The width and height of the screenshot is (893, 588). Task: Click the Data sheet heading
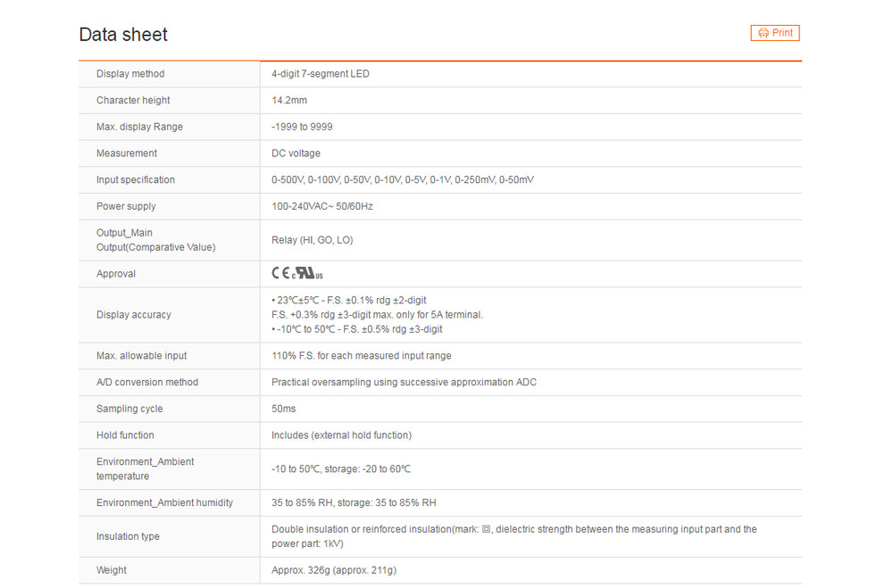coord(123,35)
